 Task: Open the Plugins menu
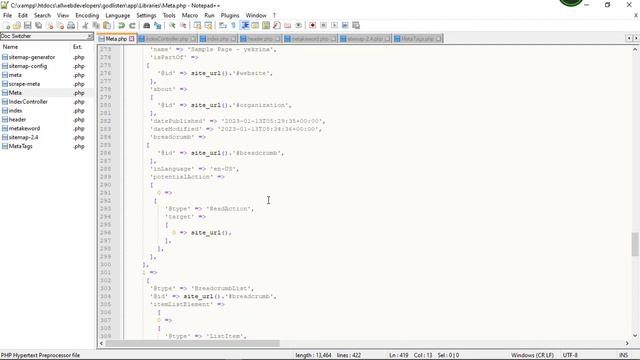coord(230,15)
